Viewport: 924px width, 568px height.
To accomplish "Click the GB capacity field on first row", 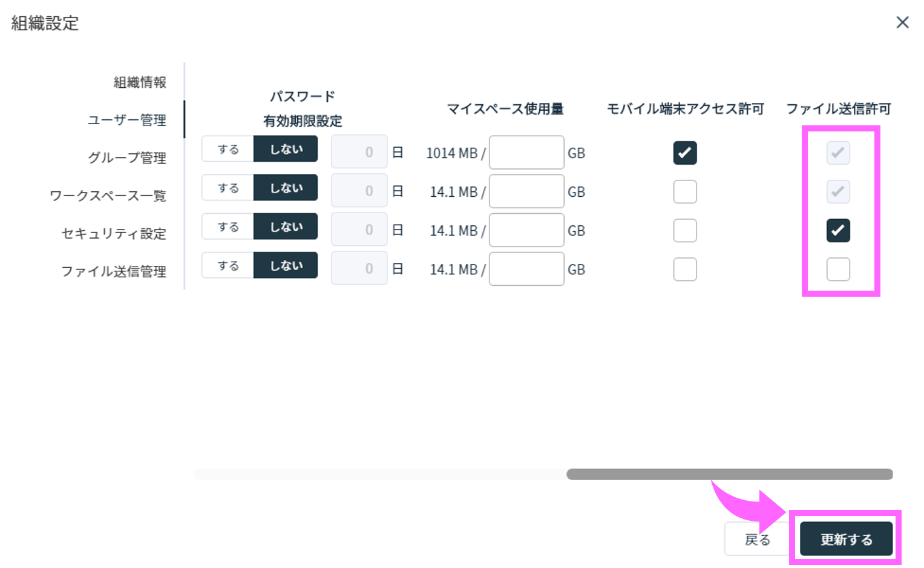I will [526, 153].
